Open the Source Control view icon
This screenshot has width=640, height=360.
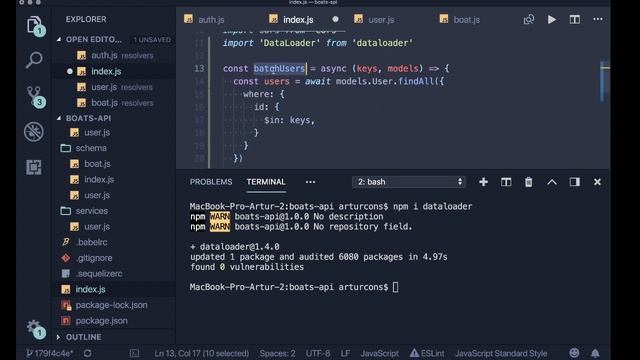34,96
